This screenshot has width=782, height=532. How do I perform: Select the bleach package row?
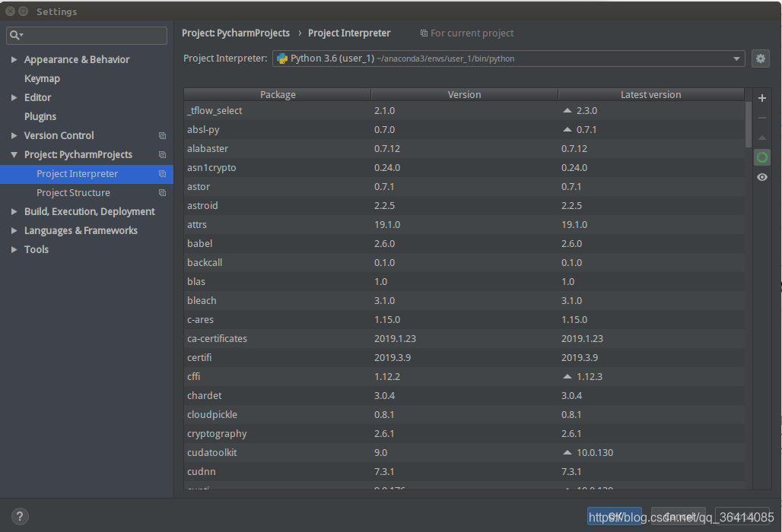point(464,300)
